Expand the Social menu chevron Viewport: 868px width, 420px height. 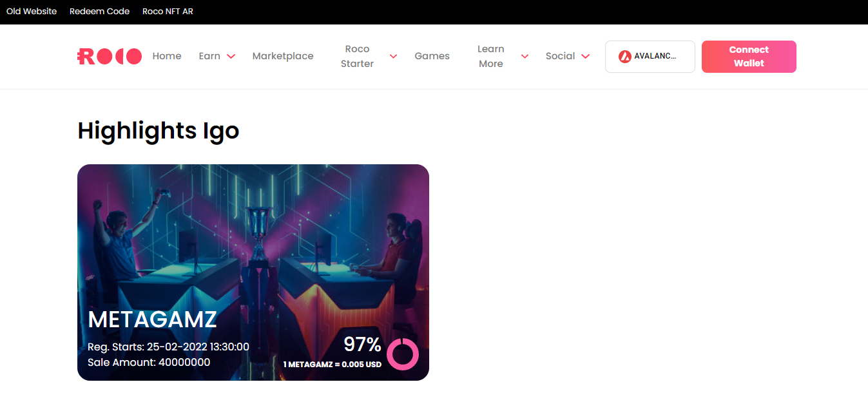585,57
